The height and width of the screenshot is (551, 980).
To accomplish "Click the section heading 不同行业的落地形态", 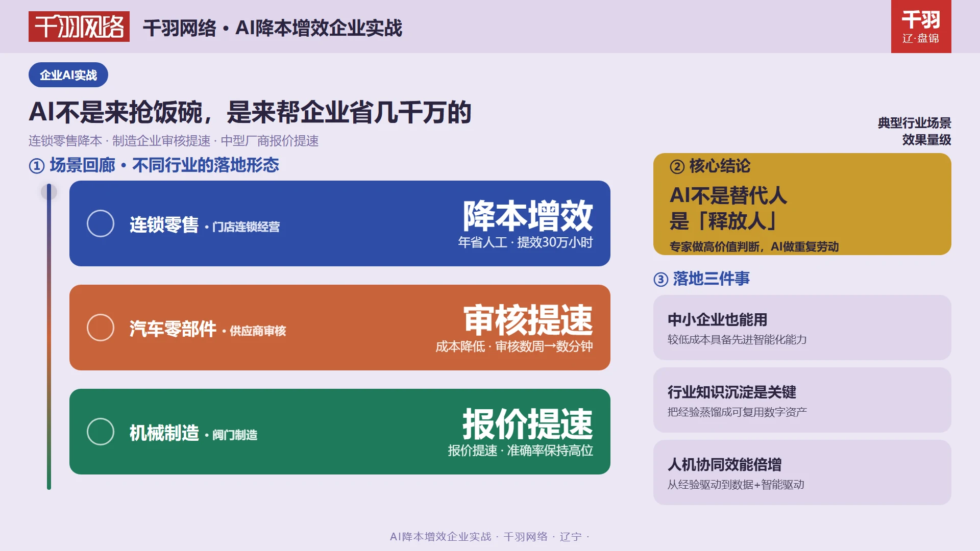I will coord(206,165).
